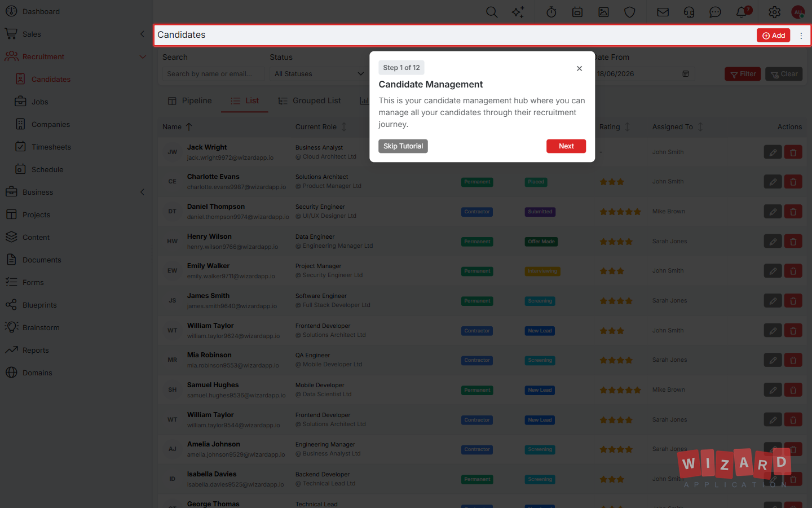The height and width of the screenshot is (508, 812).
Task: Open the search icon in top bar
Action: 492,12
